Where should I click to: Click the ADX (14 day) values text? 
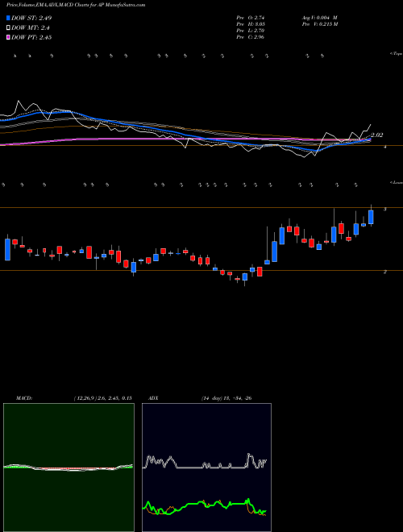(x=226, y=398)
